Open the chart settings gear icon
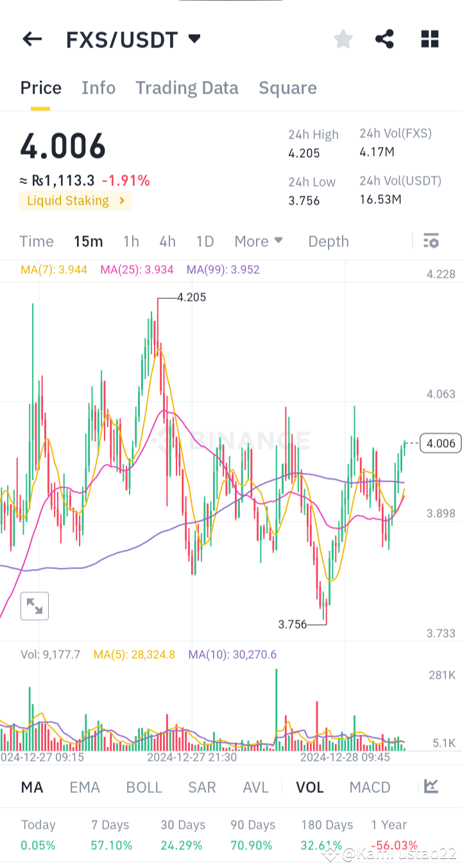Viewport: 462px width, 868px height. pos(431,241)
